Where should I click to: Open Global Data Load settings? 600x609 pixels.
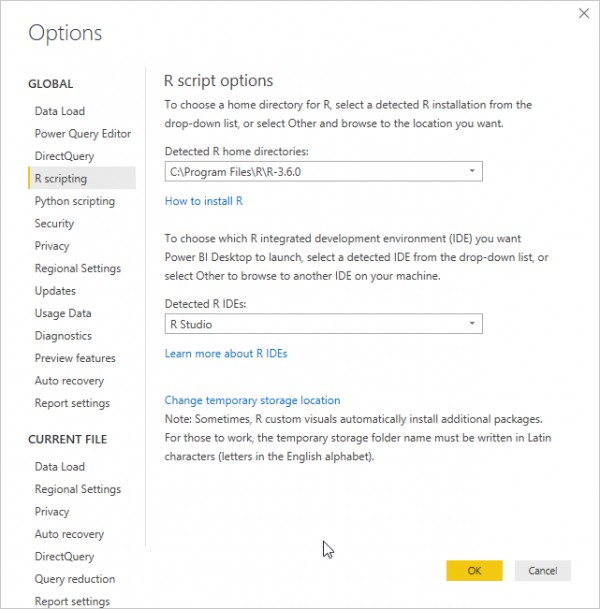(x=59, y=111)
